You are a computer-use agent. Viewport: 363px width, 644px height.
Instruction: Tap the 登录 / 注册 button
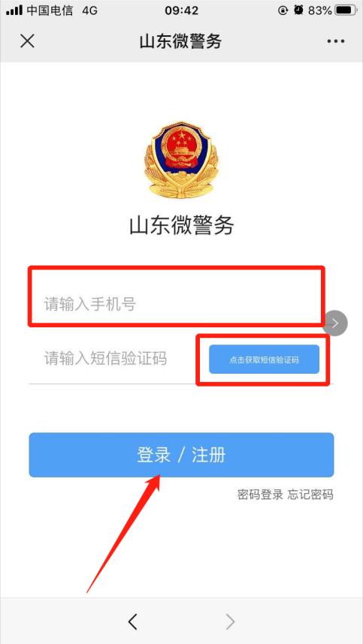point(181,455)
